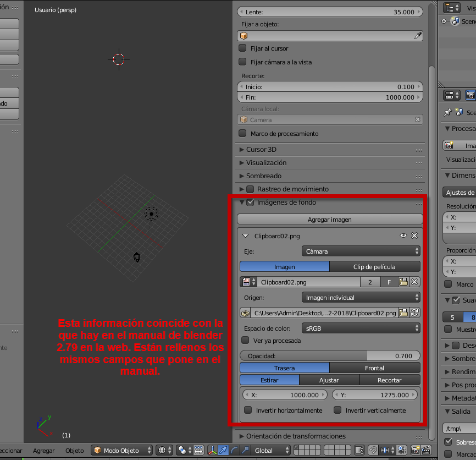Click Agregar imagen button
Screen dimensions: 476x460
330,220
